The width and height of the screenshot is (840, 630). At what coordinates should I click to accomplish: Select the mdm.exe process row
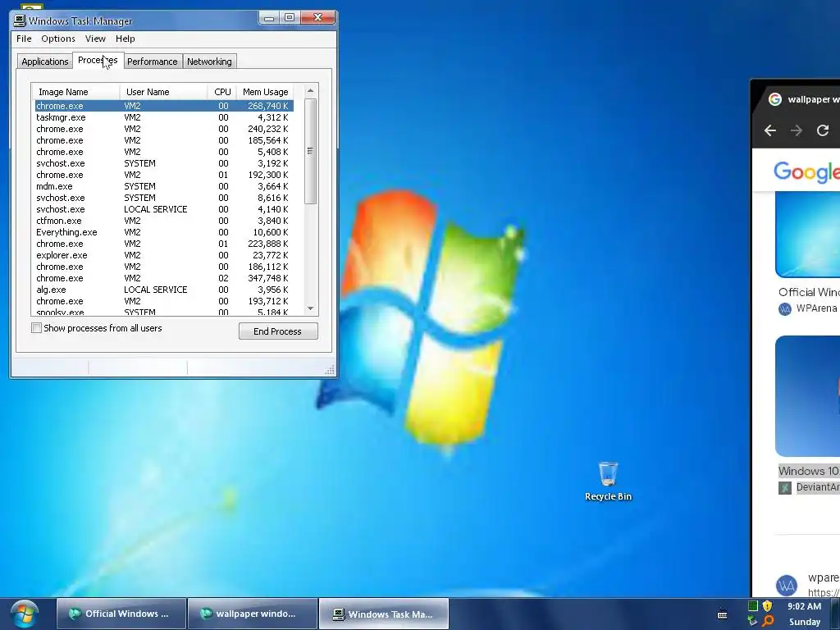(x=164, y=186)
